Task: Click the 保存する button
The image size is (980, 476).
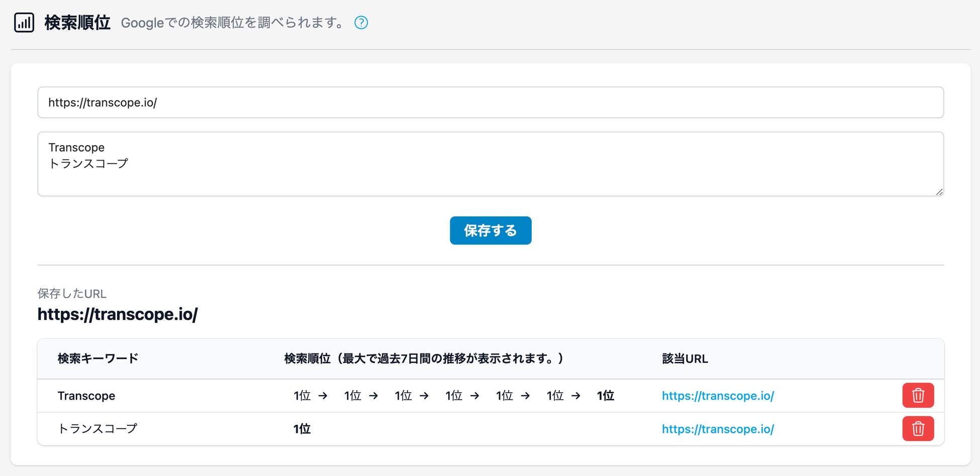Action: [x=491, y=230]
